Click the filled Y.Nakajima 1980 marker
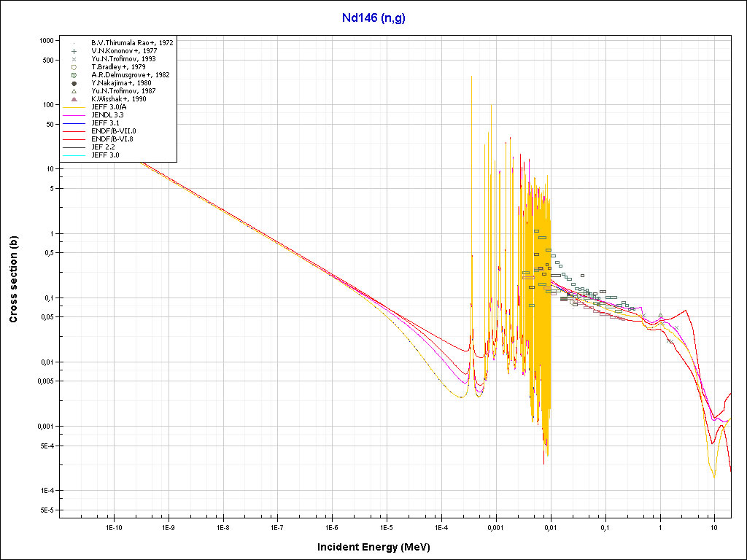 click(x=74, y=83)
